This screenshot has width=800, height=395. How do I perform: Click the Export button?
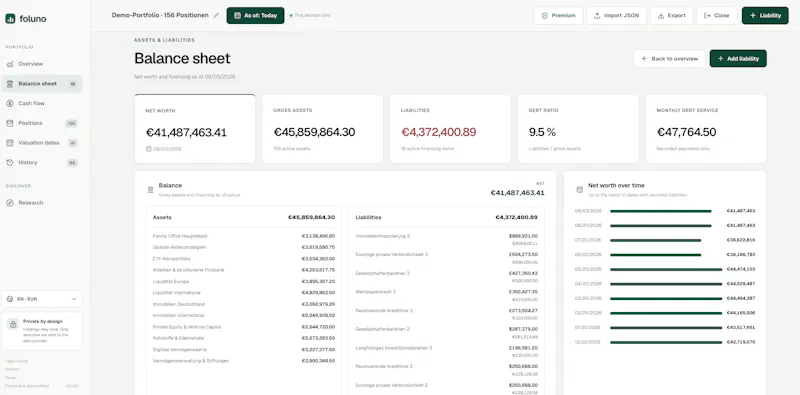[x=671, y=15]
